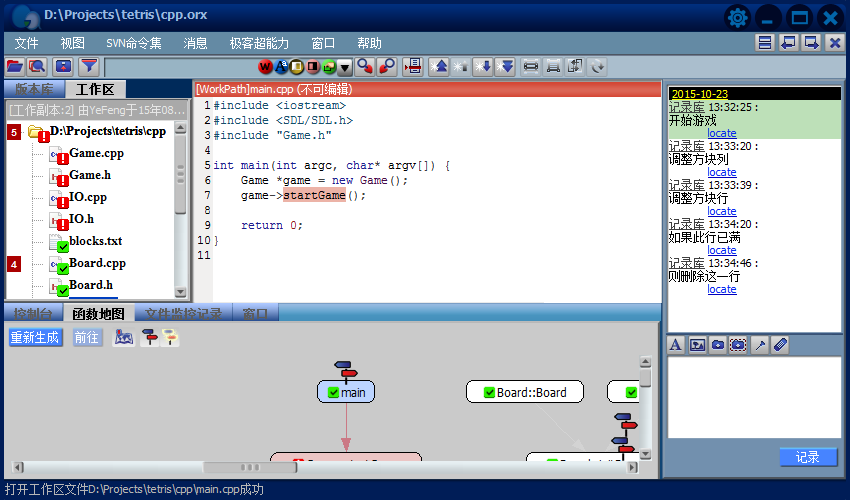This screenshot has height=500, width=850.
Task: Open the black dropdown arrow in toolbar
Action: coord(345,68)
